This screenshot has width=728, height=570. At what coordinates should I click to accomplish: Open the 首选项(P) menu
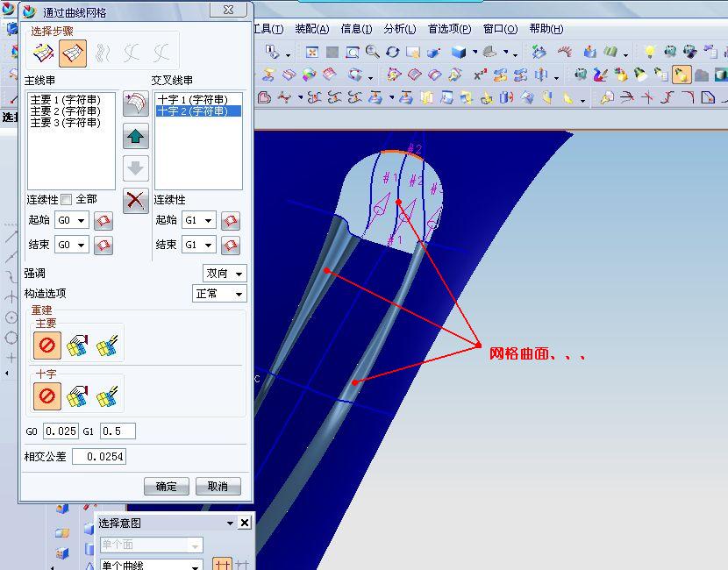coord(449,29)
